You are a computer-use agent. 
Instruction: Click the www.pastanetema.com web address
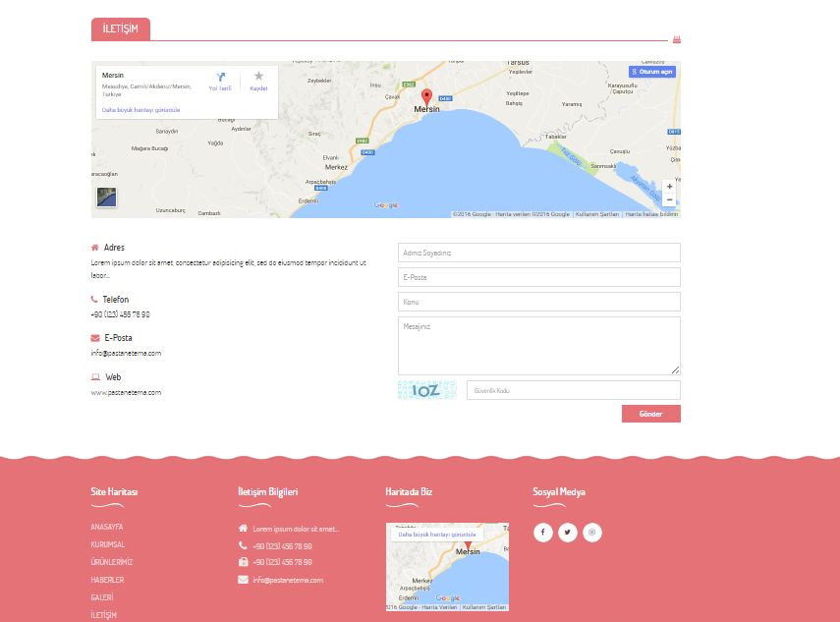coord(126,393)
